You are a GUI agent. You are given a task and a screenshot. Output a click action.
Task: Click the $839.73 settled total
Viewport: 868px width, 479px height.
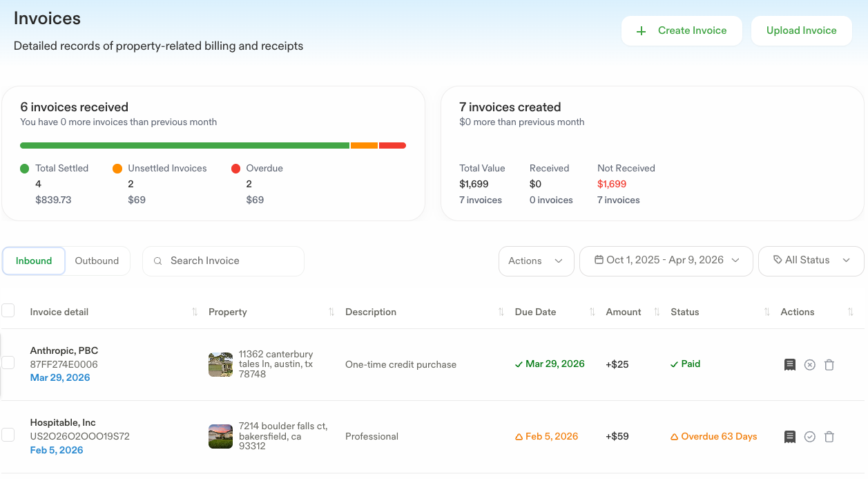coord(53,200)
